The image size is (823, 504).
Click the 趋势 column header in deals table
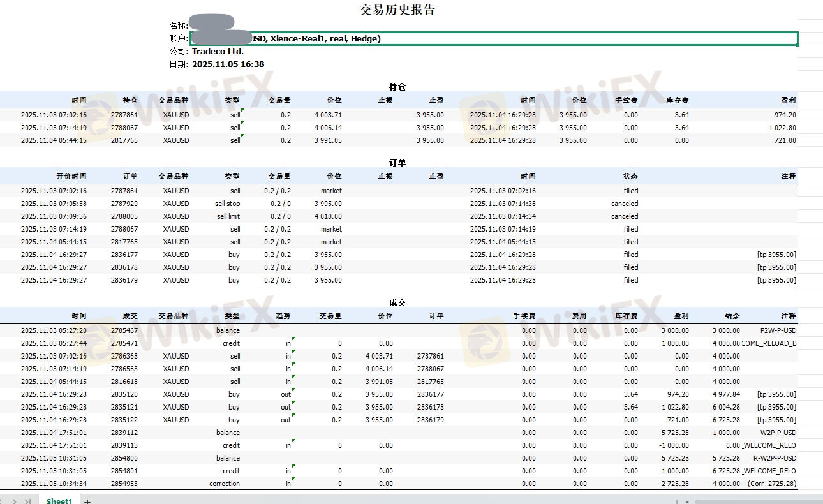pos(283,316)
